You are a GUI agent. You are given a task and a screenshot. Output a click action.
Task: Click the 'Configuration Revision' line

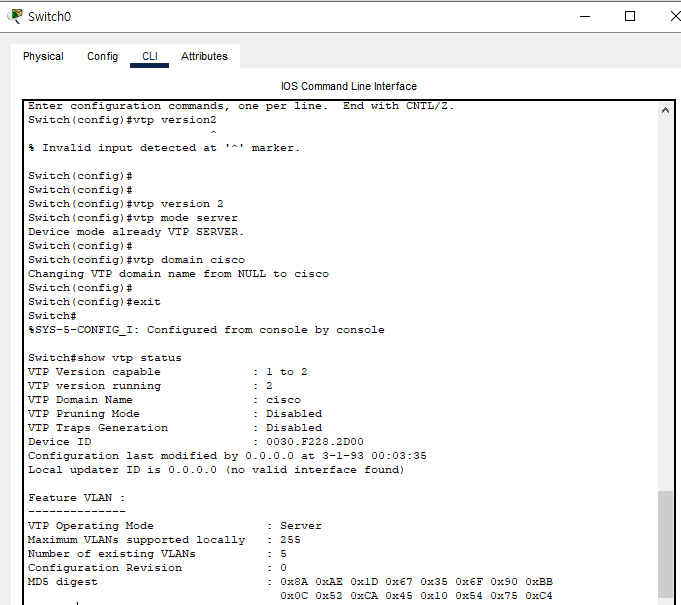click(157, 568)
